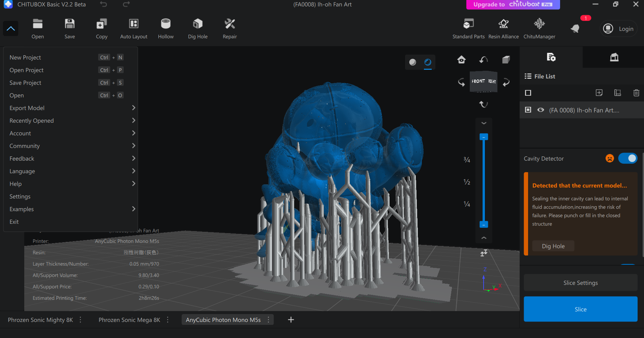
Task: Open Standard Parts library
Action: coord(468,28)
